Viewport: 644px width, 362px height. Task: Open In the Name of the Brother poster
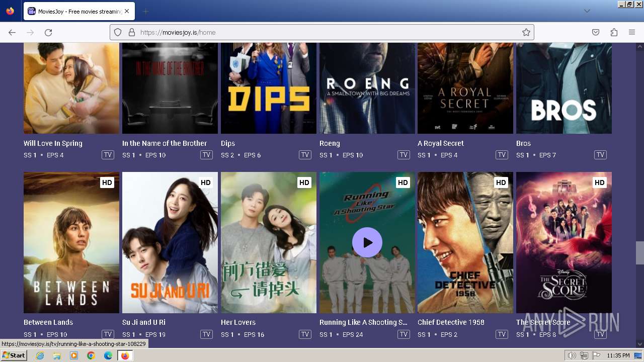tap(170, 88)
